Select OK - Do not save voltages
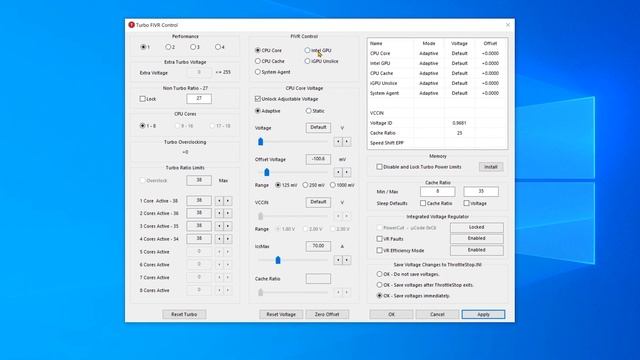 (x=380, y=274)
